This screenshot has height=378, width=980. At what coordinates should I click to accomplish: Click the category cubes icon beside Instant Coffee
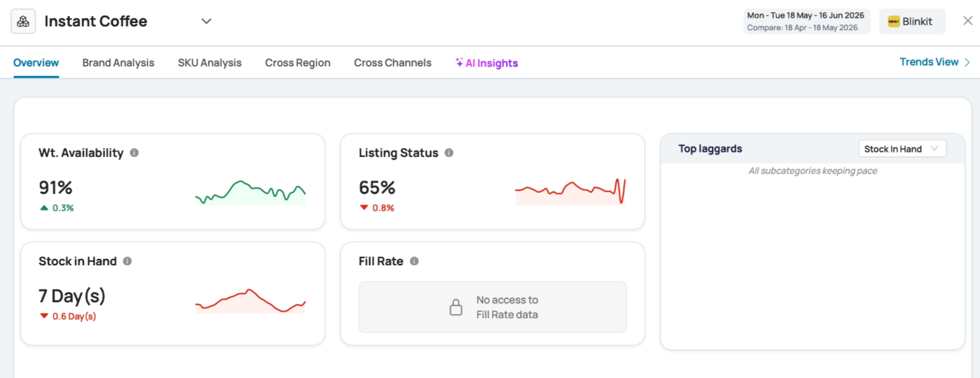[23, 21]
